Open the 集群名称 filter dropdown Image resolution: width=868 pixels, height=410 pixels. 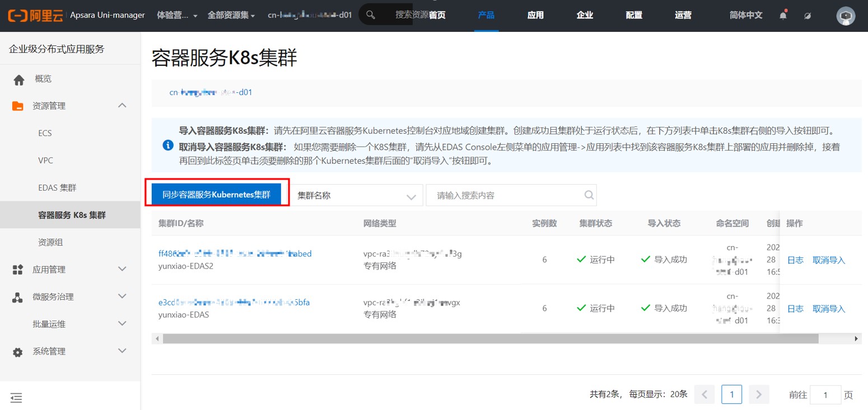point(356,196)
